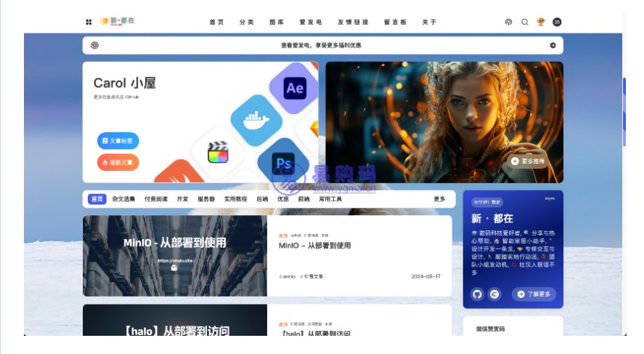Click the arrow icon on announcement bar
This screenshot has width=644, height=354.
tap(553, 45)
